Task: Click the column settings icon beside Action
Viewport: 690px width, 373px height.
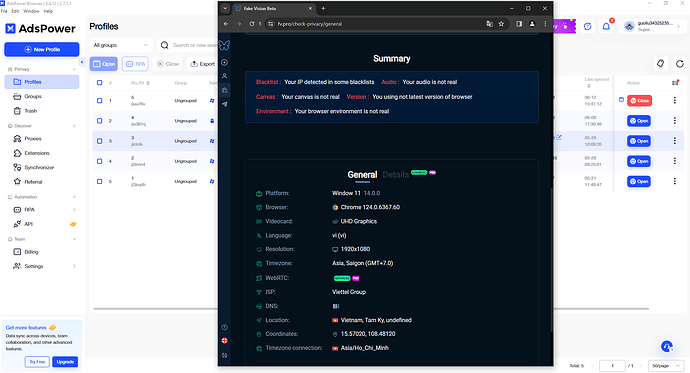Action: click(675, 83)
